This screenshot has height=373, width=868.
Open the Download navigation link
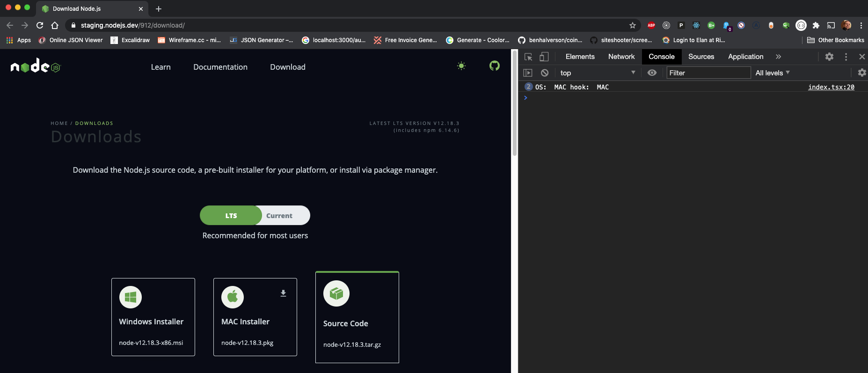pyautogui.click(x=288, y=67)
